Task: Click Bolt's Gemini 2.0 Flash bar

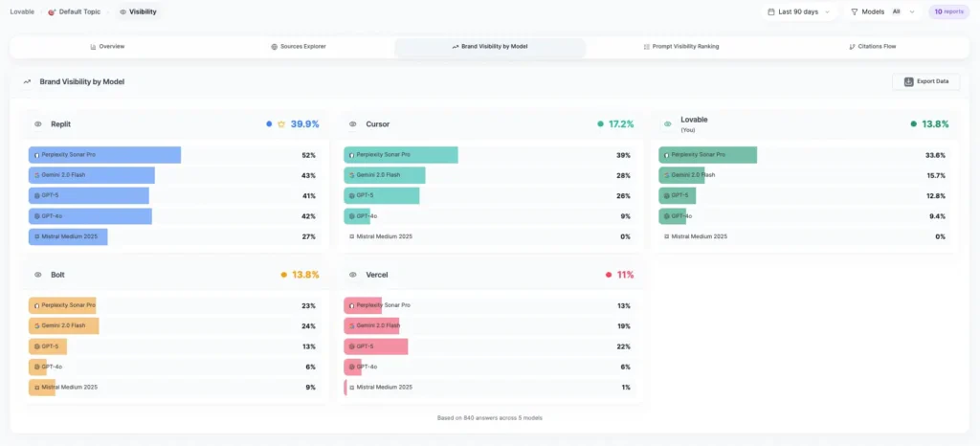Action: coord(64,326)
